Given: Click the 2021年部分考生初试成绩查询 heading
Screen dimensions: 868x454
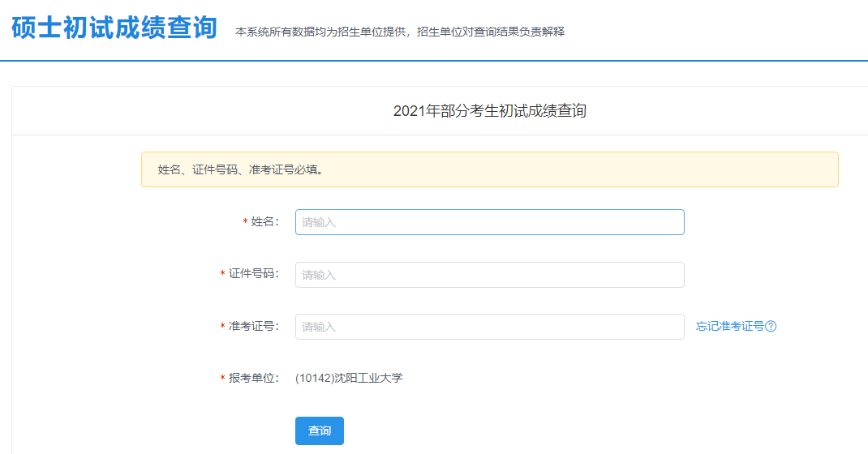Looking at the screenshot, I should pos(489,111).
